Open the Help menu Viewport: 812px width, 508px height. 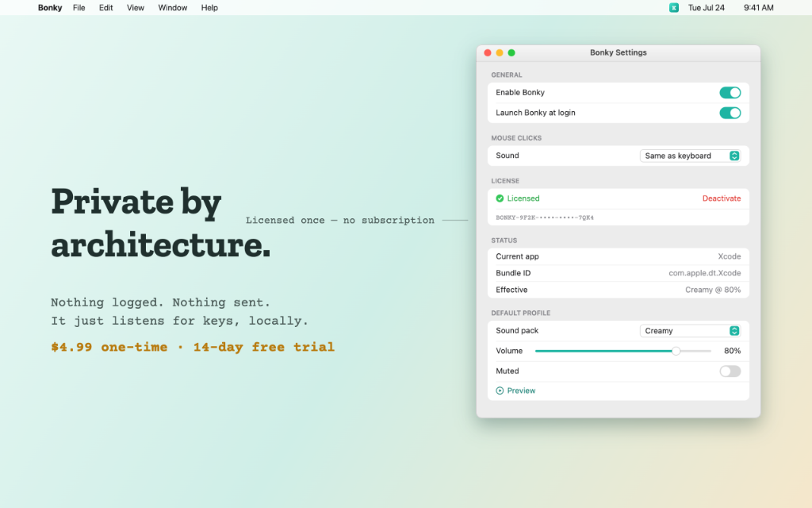pos(209,8)
